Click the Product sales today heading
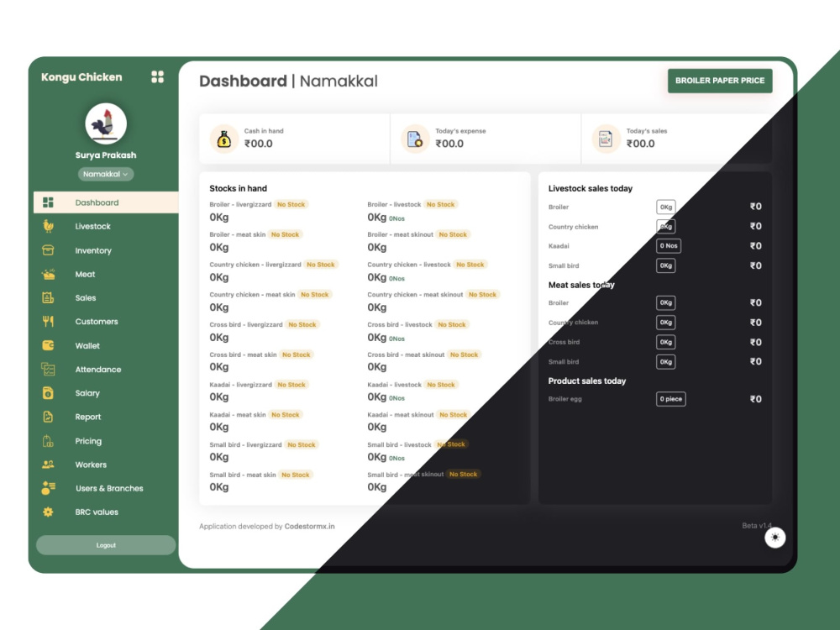This screenshot has height=630, width=840. pos(587,381)
